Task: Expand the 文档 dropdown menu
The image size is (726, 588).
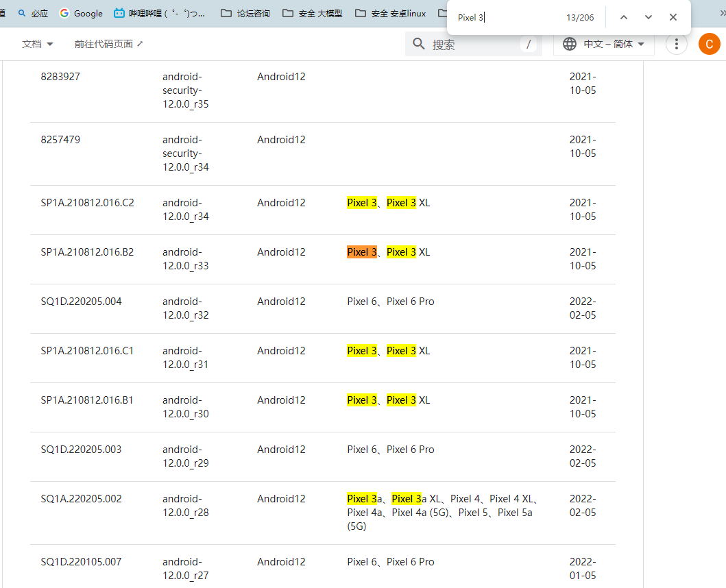Action: pyautogui.click(x=37, y=44)
